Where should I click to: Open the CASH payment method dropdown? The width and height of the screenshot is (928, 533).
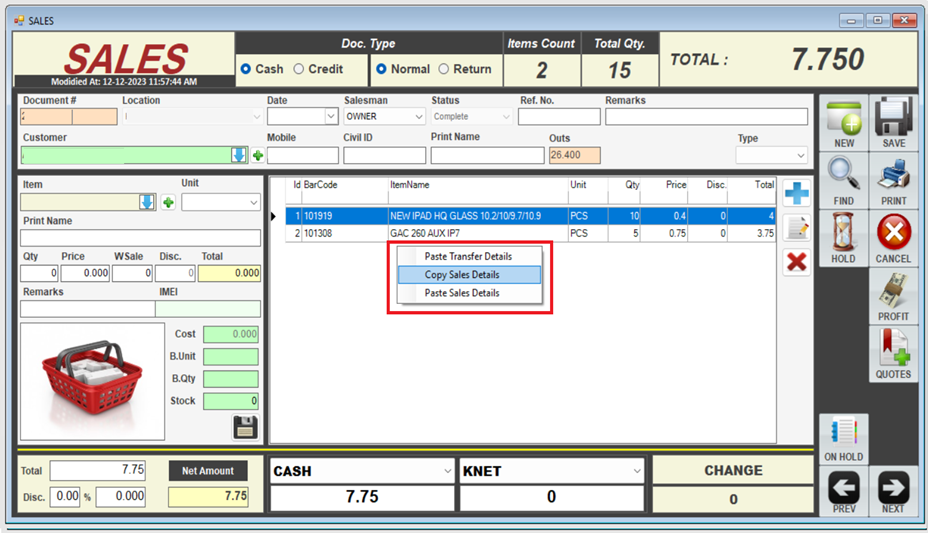tap(447, 471)
